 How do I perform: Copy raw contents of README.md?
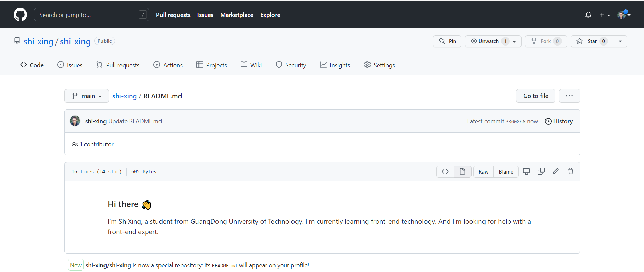(x=541, y=171)
